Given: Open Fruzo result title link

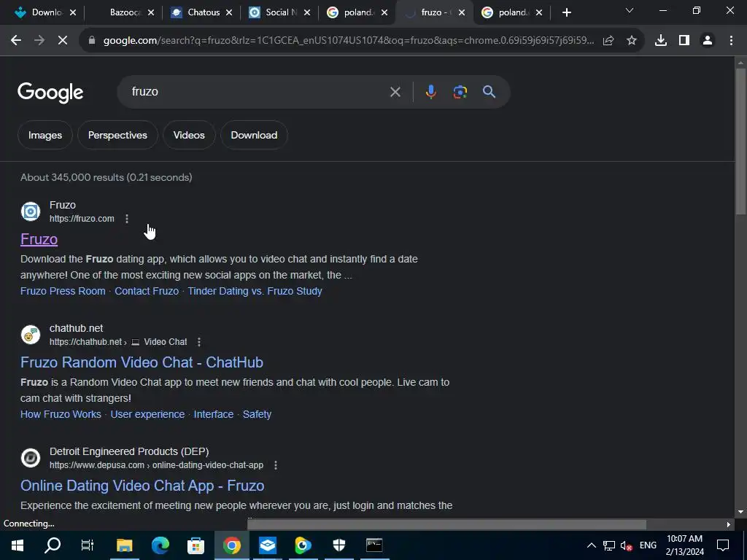Looking at the screenshot, I should tap(39, 239).
